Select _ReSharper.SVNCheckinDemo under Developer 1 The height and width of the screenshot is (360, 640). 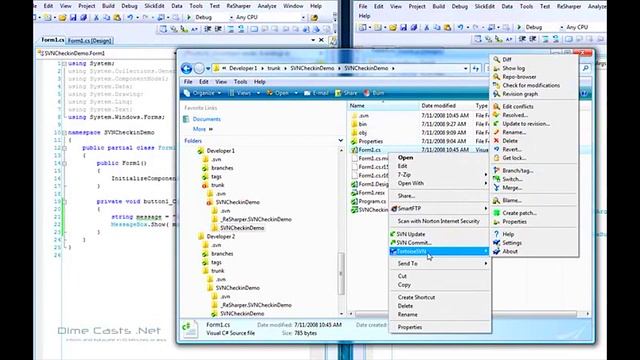click(256, 219)
